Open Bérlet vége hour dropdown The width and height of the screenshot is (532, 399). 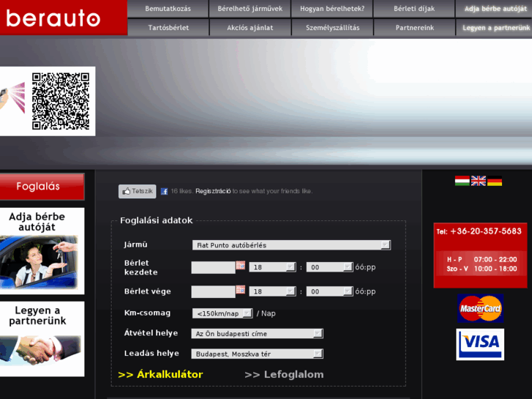pos(272,291)
